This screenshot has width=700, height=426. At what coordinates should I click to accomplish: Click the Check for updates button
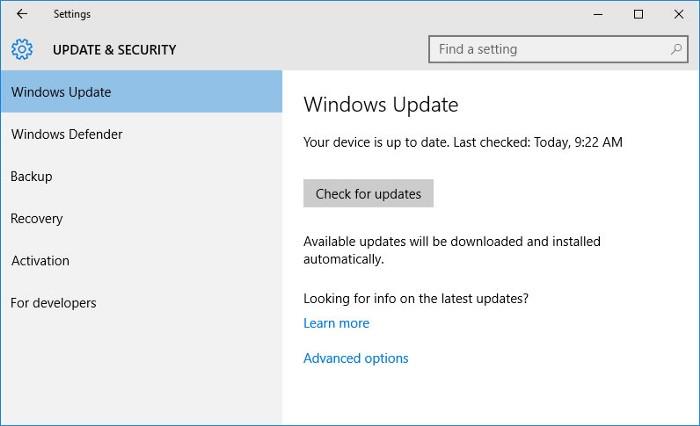(x=368, y=193)
